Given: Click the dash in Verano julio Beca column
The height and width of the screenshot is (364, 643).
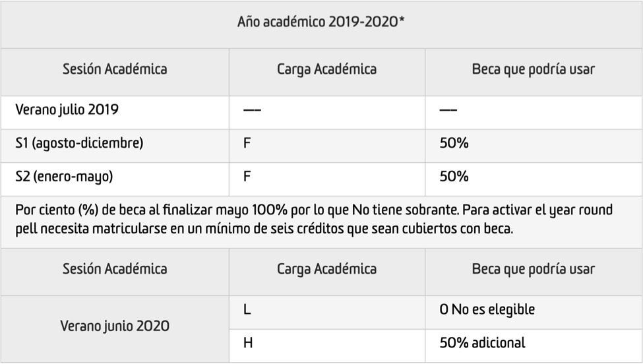Looking at the screenshot, I should click(448, 110).
